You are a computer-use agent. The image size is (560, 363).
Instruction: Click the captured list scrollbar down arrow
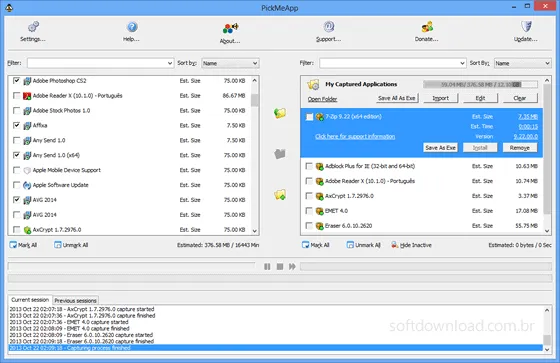547,231
